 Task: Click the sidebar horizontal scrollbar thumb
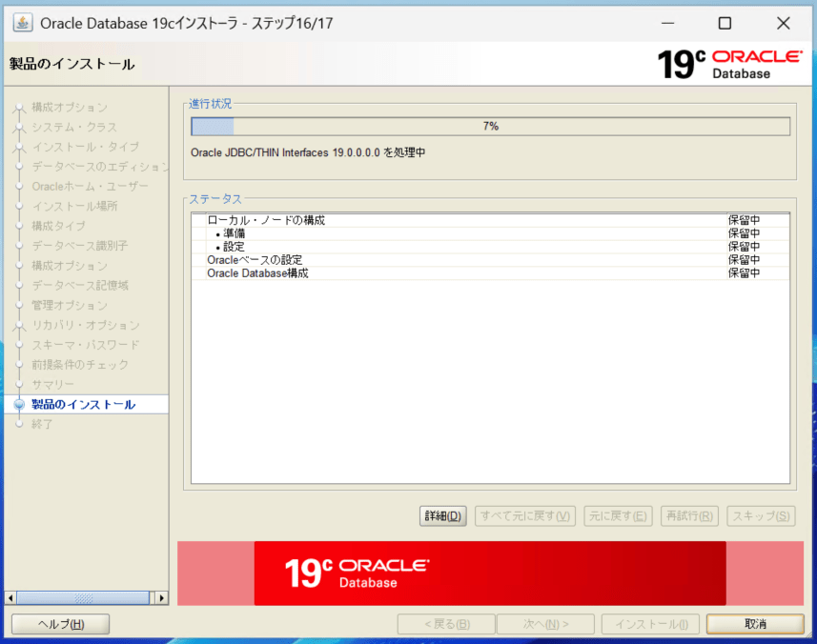coord(83,598)
